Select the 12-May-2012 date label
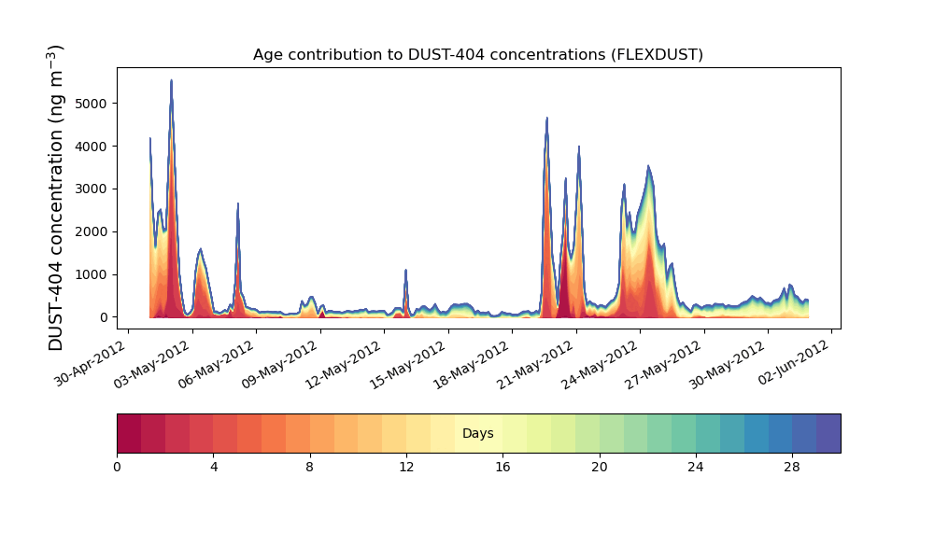The image size is (934, 560). [345, 364]
